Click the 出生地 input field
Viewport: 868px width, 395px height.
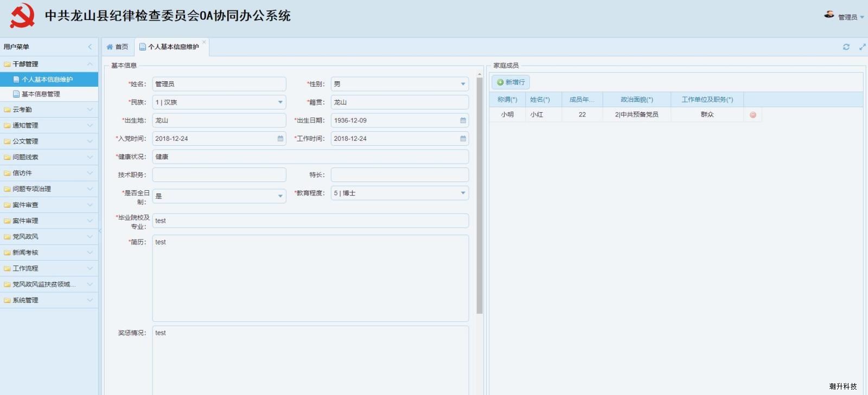(x=219, y=120)
